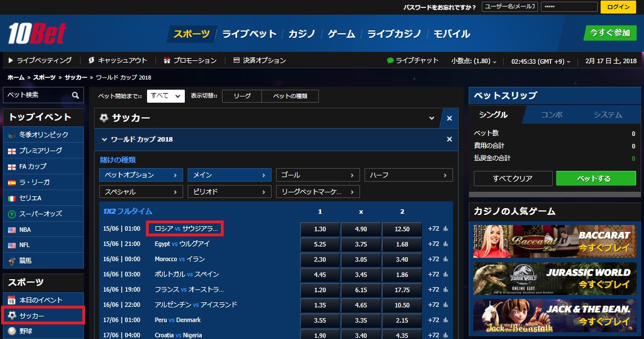This screenshot has height=339, width=644.
Task: Open +72 more markets for Croatia vs Nigeria
Action: (x=433, y=335)
